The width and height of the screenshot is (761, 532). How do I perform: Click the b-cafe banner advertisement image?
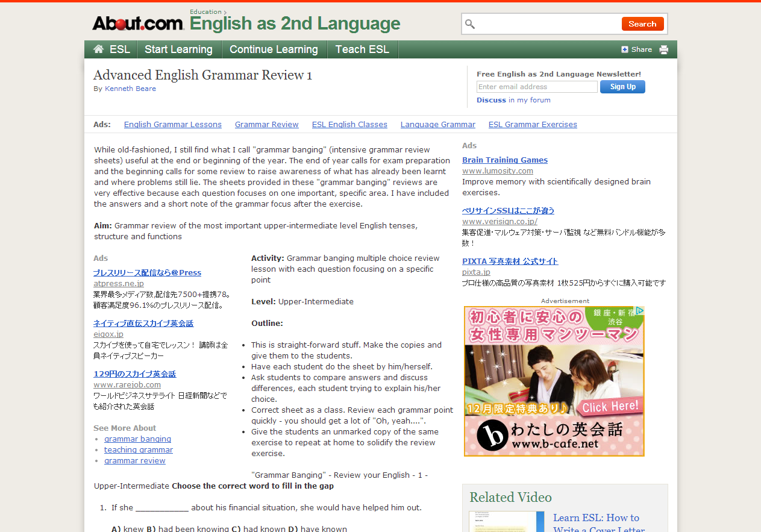(554, 381)
